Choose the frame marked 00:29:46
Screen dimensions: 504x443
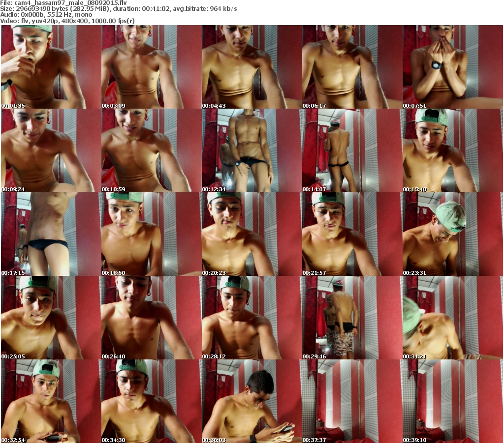[352, 318]
